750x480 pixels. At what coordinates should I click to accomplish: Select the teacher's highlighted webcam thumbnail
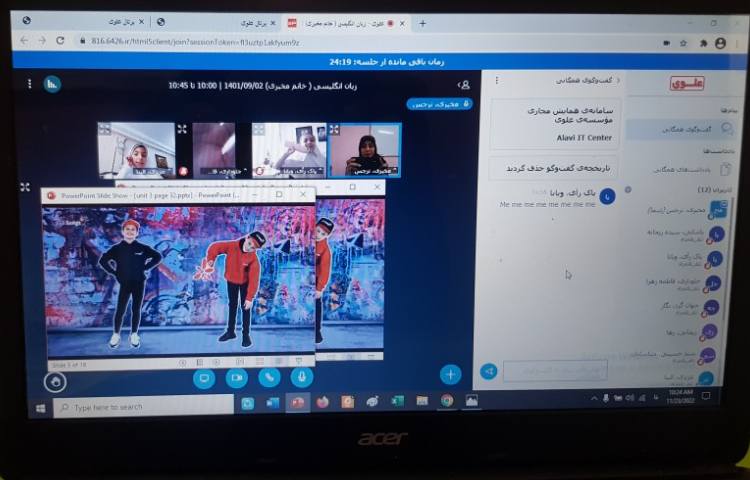click(364, 150)
